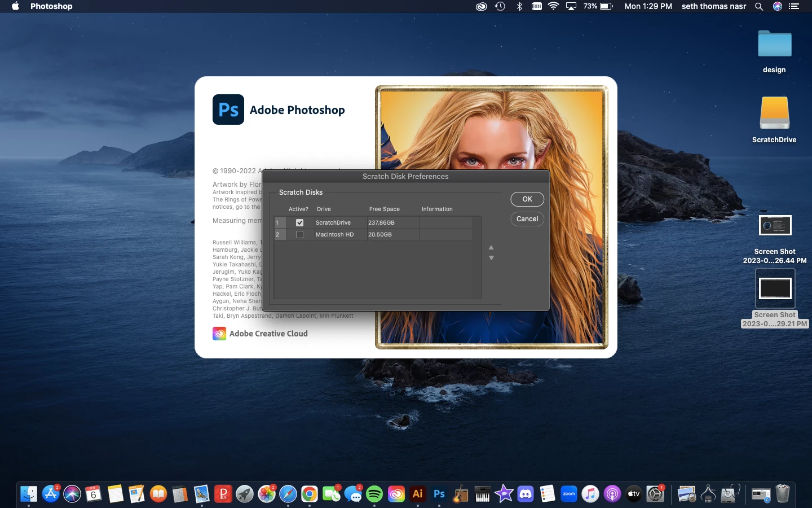Click the Information column header

coord(437,209)
